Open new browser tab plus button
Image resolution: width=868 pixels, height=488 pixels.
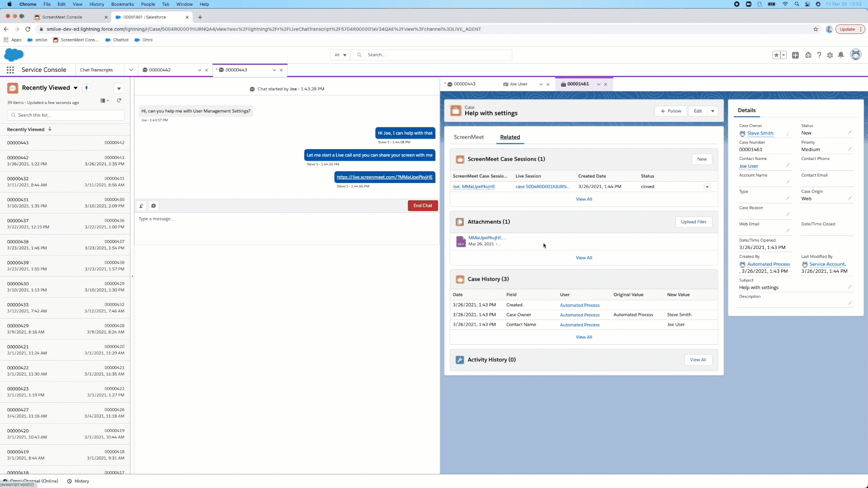[x=200, y=17]
